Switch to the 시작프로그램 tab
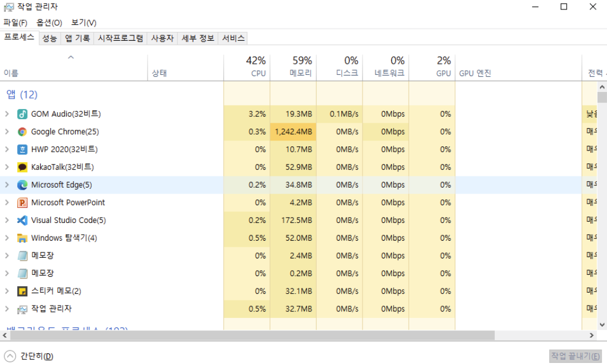This screenshot has height=364, width=607. click(120, 38)
